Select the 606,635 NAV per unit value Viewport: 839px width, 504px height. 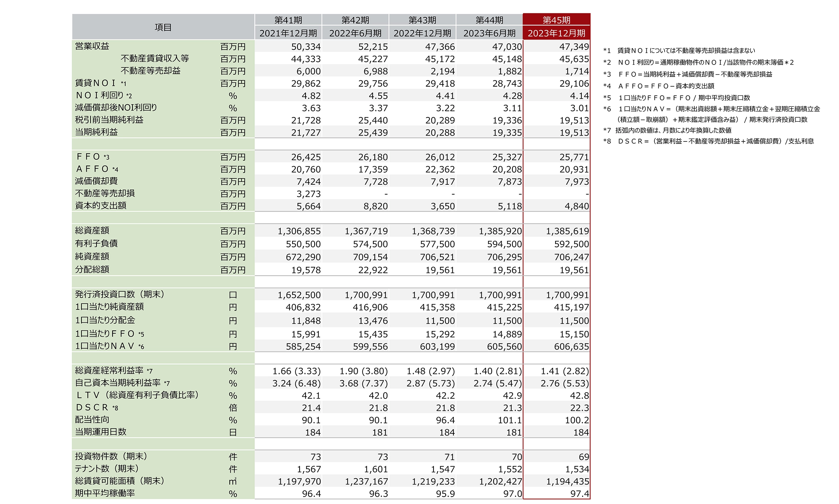[572, 346]
